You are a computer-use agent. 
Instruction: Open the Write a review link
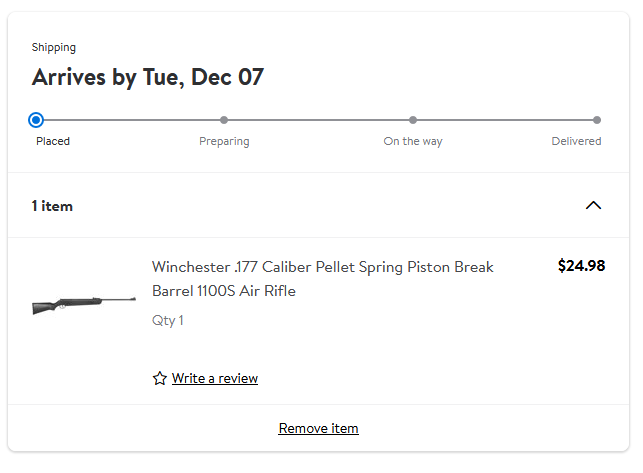[214, 378]
